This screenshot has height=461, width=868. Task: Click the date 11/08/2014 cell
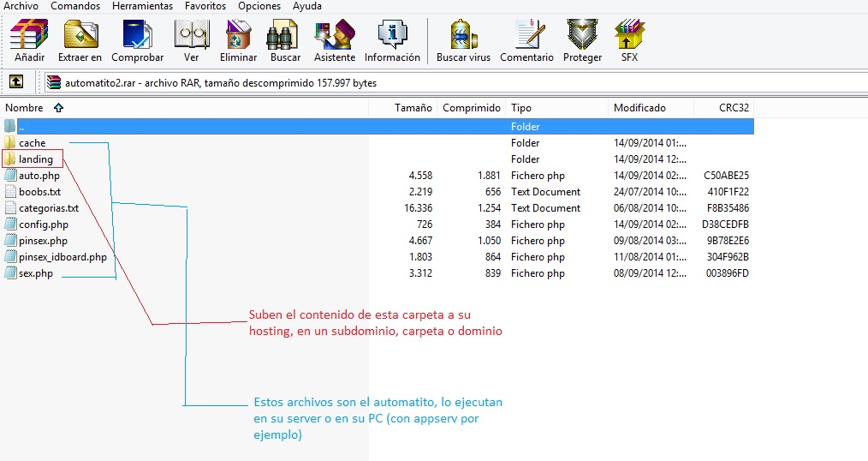pyautogui.click(x=650, y=257)
